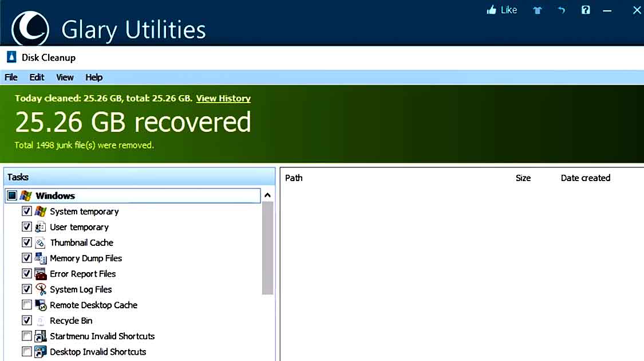
Task: Select the System Log Files label
Action: pos(81,289)
